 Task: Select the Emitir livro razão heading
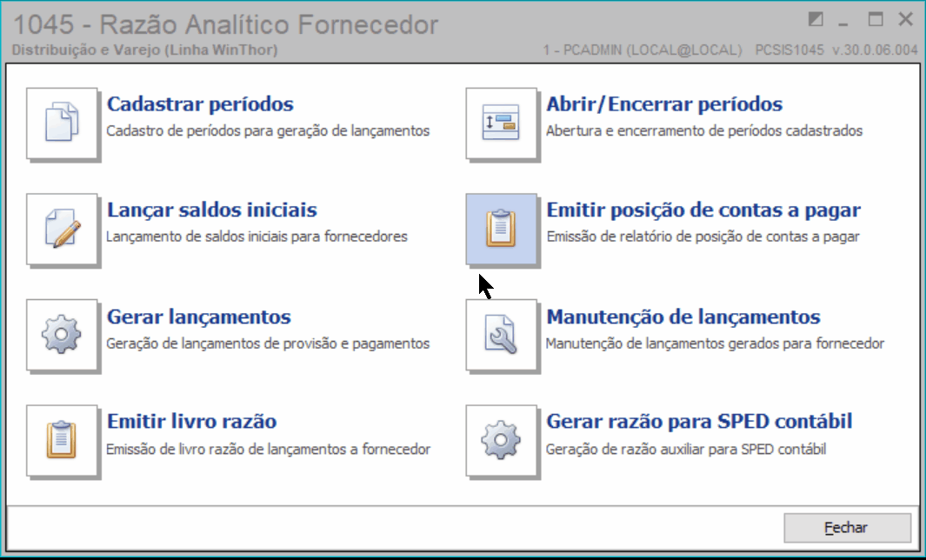pos(192,422)
